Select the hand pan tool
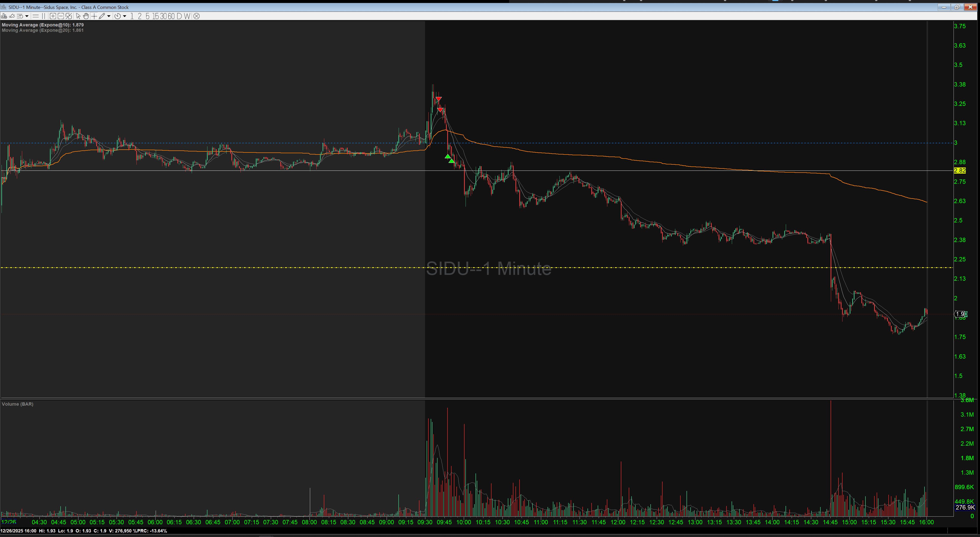Screen dimensions: 980x537 coord(86,16)
